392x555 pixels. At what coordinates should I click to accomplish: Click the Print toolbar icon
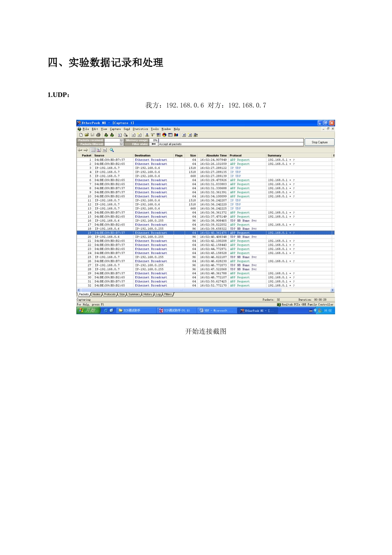click(x=98, y=135)
